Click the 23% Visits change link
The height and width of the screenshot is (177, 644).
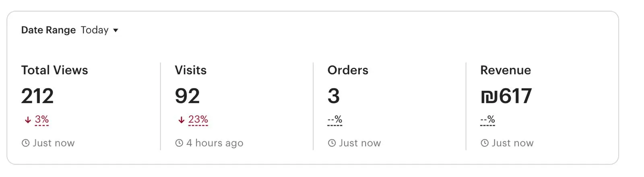click(198, 119)
